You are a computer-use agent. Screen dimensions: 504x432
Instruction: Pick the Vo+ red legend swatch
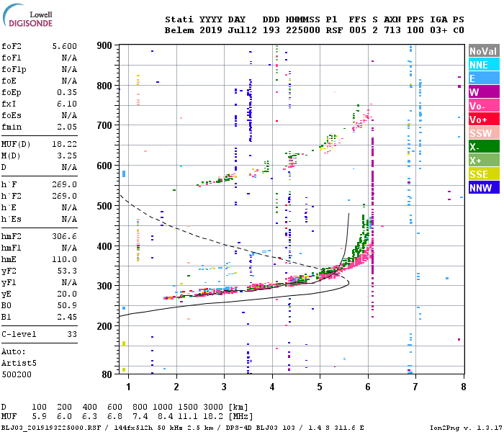click(x=484, y=120)
